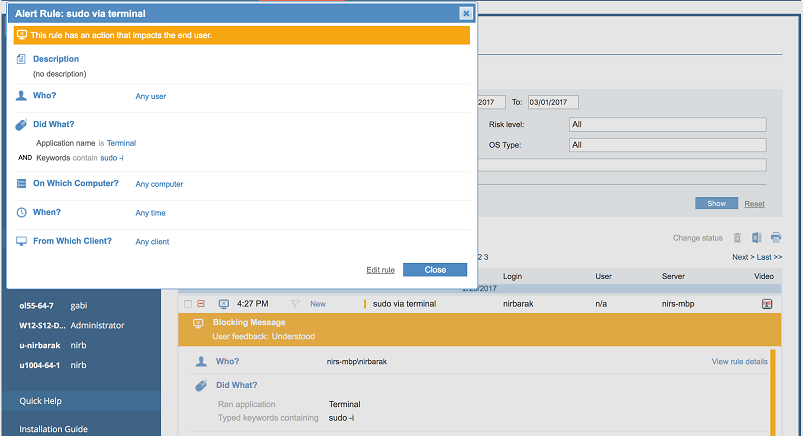Viewport: 803px width, 438px height.
Task: Open the video playback icon for nirs-mbp
Action: (x=767, y=304)
